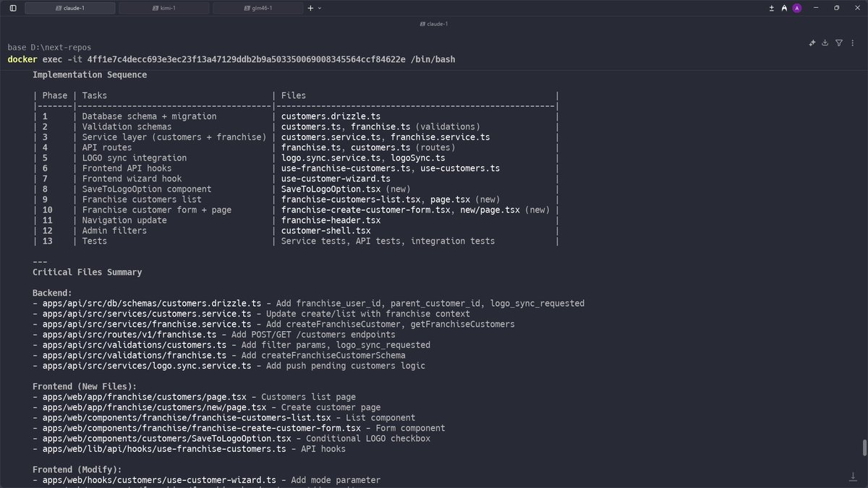Click the apps/api logo.sync.service.ts path line
868x488 pixels.
tap(229, 366)
